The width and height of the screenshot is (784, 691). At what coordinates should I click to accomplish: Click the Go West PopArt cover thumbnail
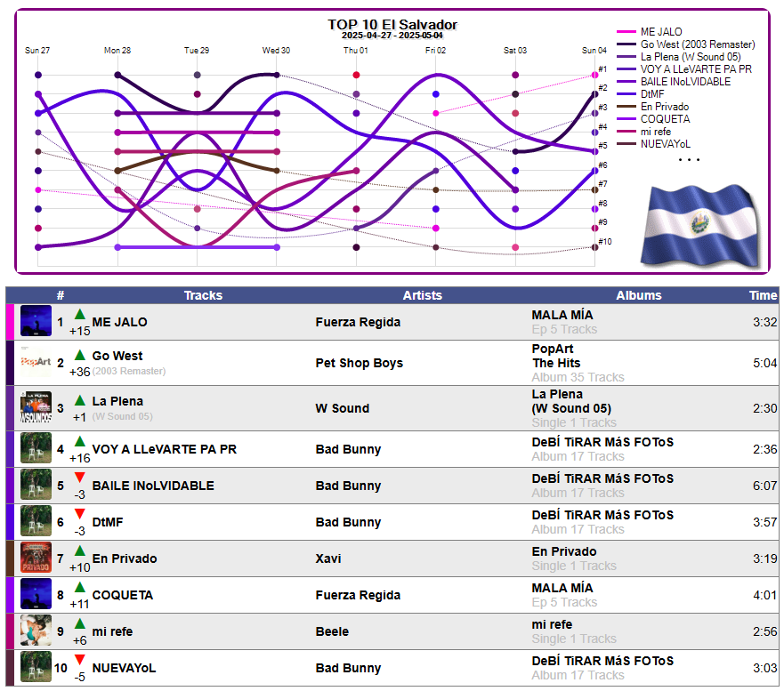point(36,362)
